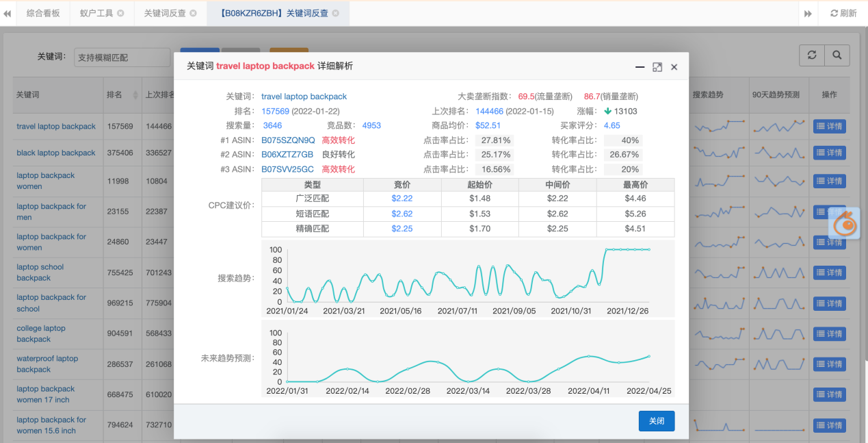The height and width of the screenshot is (443, 868).
Task: Click the refresh icon button above the table
Action: coord(812,55)
